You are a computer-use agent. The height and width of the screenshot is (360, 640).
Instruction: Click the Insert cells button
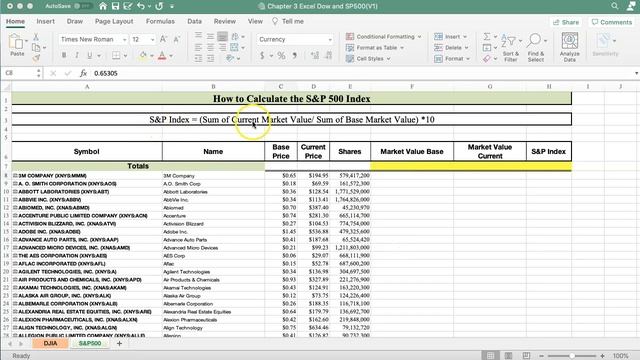click(x=451, y=37)
